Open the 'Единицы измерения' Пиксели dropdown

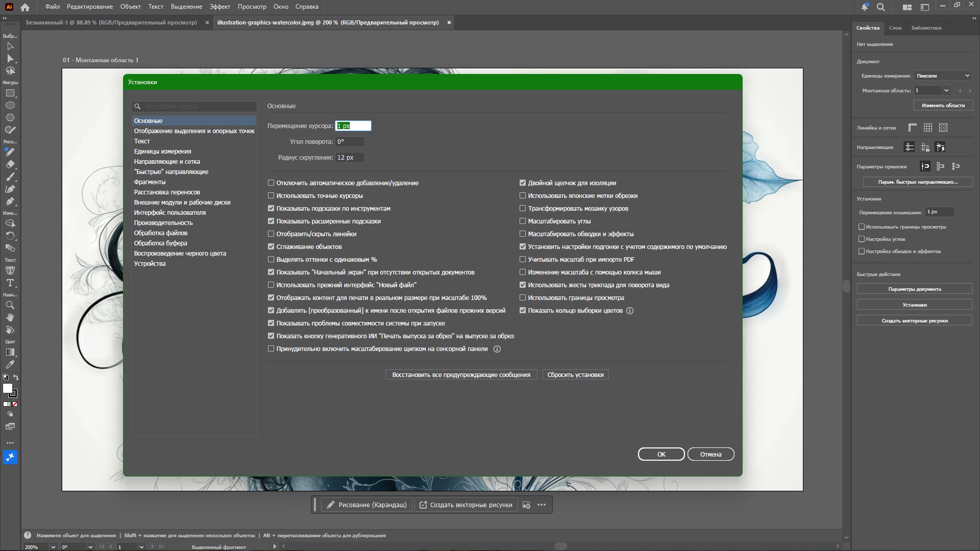(942, 76)
